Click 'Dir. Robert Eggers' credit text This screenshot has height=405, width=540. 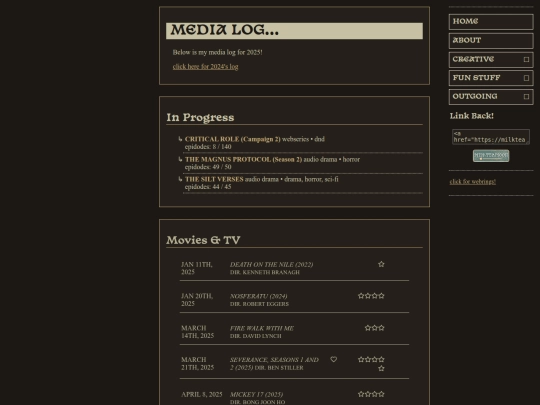(259, 304)
